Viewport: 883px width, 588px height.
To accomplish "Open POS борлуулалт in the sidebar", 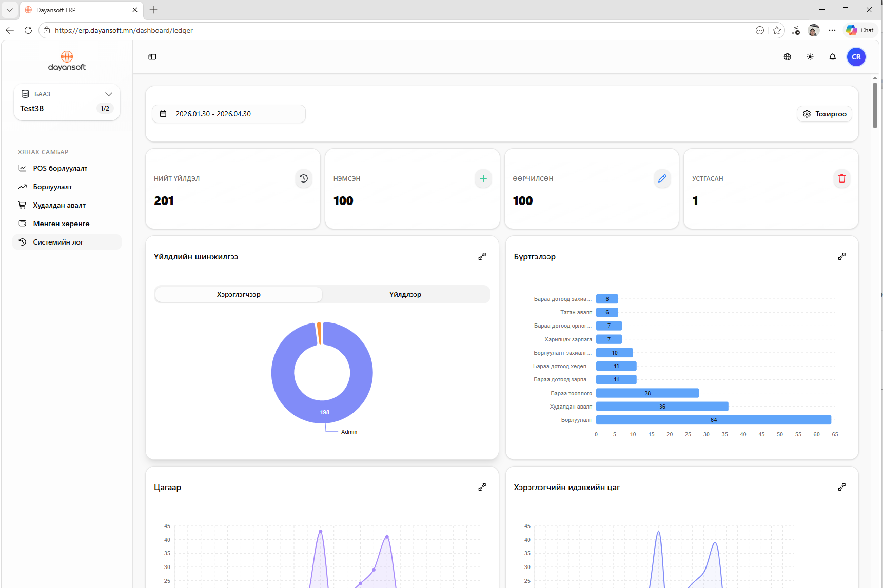I will point(67,168).
